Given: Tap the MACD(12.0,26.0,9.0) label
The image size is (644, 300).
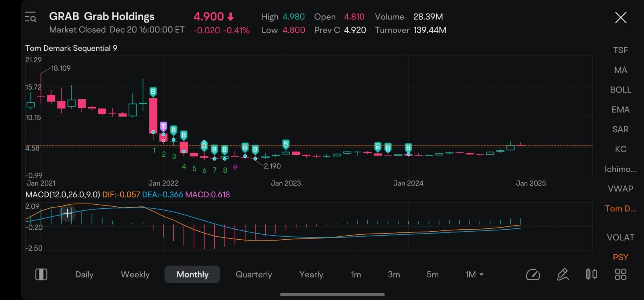Looking at the screenshot, I should click(62, 195).
